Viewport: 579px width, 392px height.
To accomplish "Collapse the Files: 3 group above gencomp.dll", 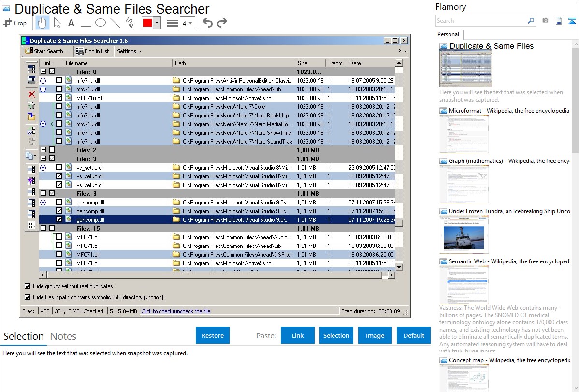I will pos(43,193).
